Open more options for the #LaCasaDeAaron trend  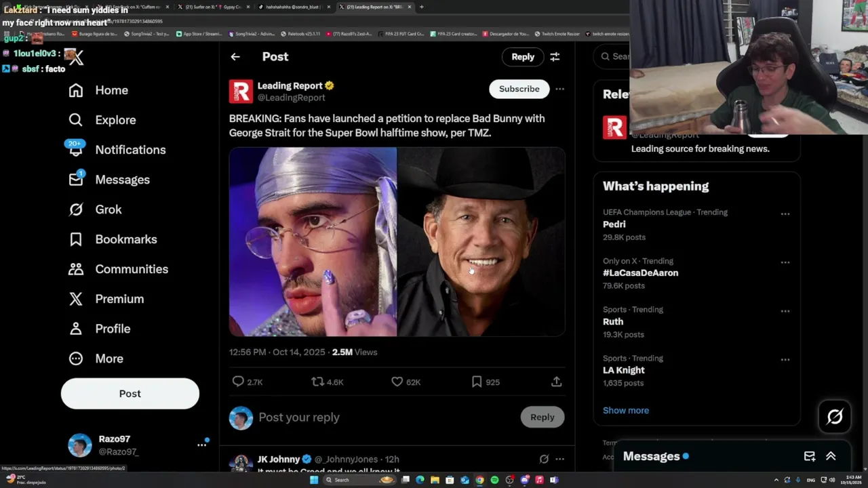(x=785, y=262)
